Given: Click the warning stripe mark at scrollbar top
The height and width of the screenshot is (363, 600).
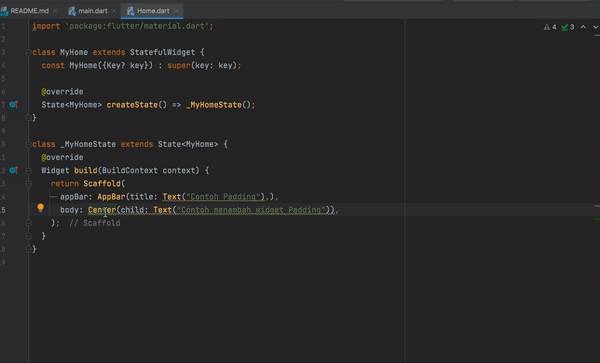Looking at the screenshot, I should tap(597, 35).
